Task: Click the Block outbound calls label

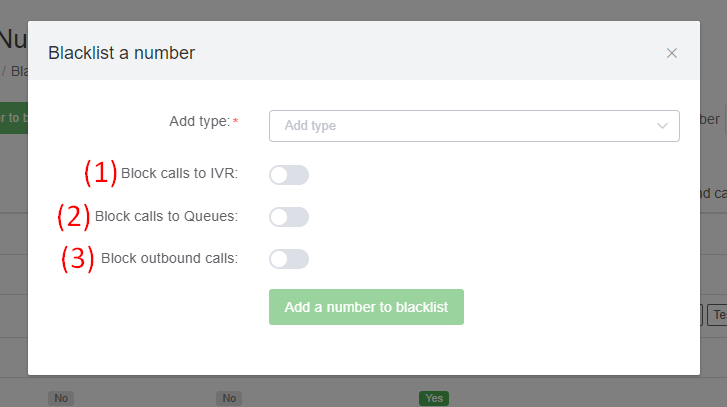Action: coord(169,258)
